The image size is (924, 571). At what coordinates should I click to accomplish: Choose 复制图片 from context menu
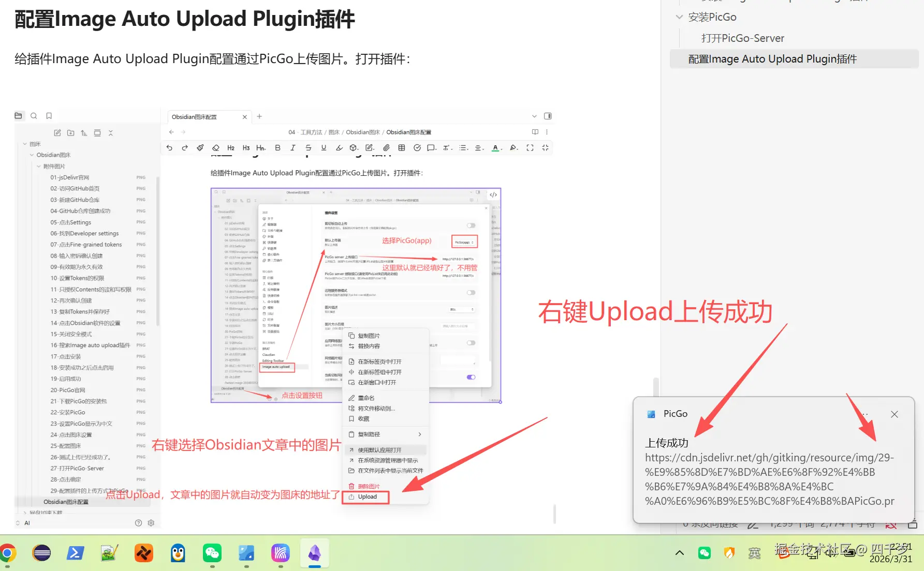coord(385,336)
